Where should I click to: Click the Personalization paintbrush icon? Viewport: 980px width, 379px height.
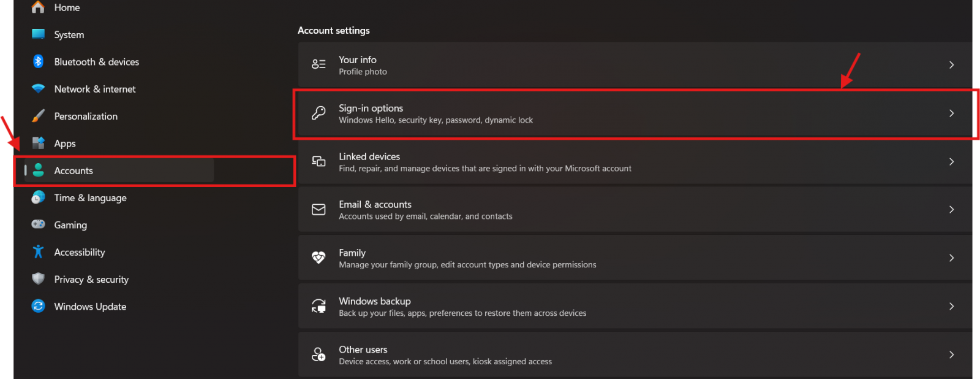(x=38, y=116)
